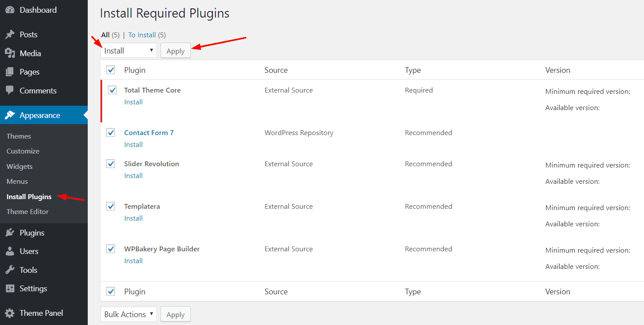The image size is (644, 325).
Task: Open Appearance menu item
Action: click(44, 115)
